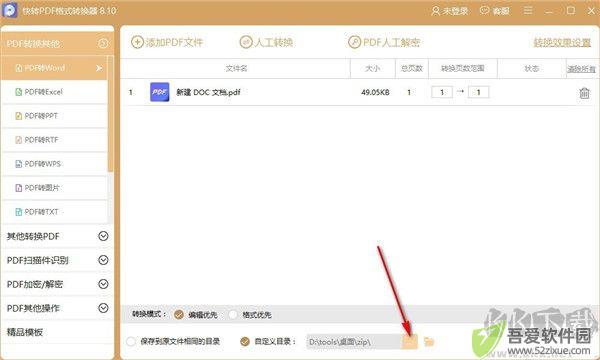Select PDF转PPT in sidebar
The image size is (600, 360).
54,116
